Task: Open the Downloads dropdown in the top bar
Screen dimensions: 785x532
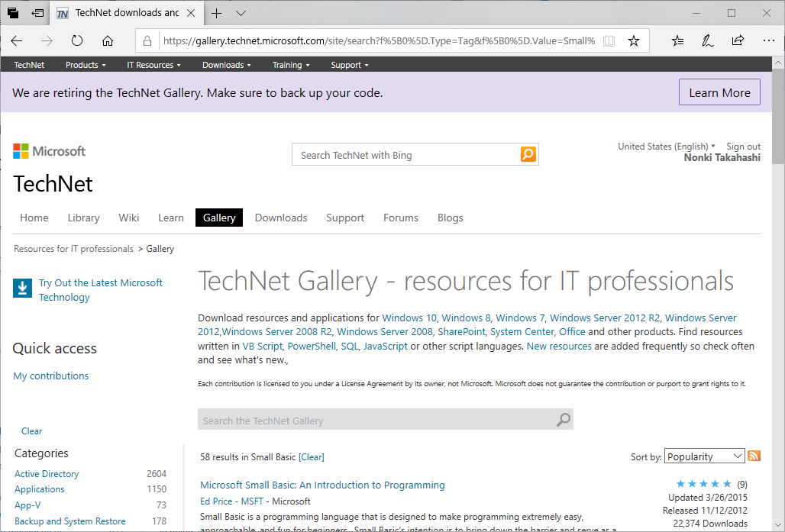Action: point(226,65)
